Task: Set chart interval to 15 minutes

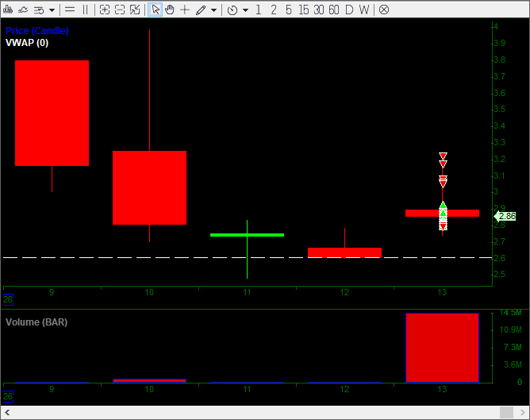Action: (304, 10)
